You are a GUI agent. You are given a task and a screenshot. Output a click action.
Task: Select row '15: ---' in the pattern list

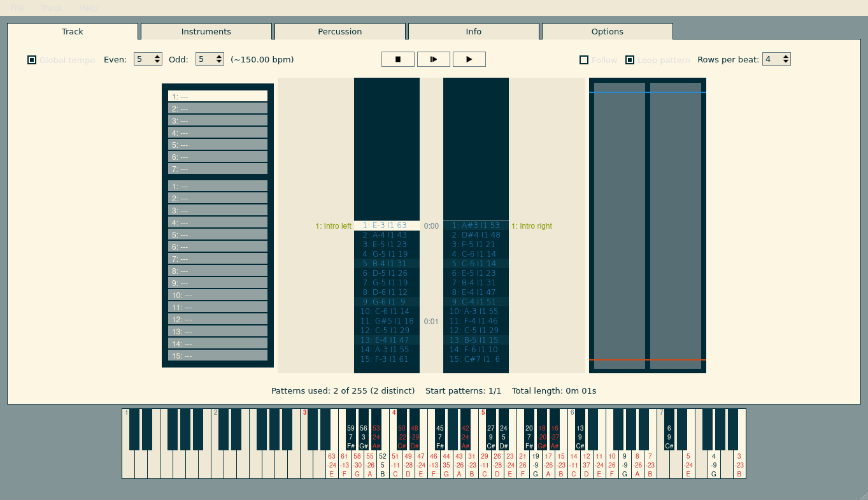[x=218, y=355]
